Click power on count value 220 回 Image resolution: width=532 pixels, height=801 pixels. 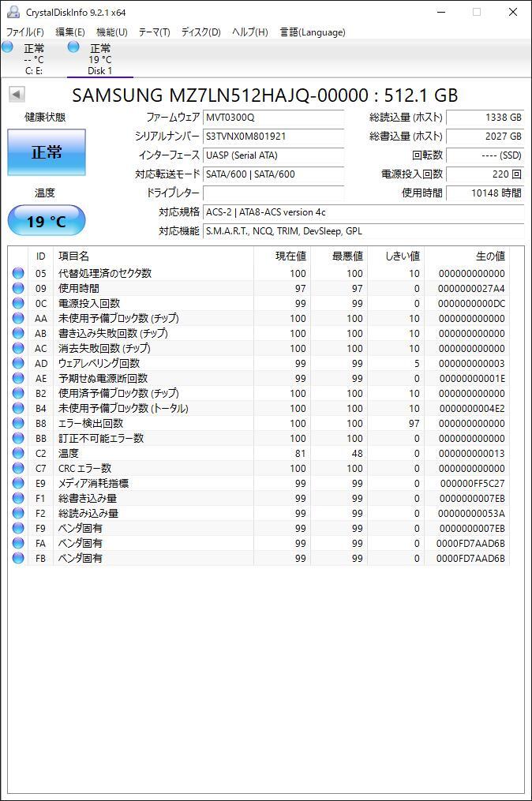[485, 174]
